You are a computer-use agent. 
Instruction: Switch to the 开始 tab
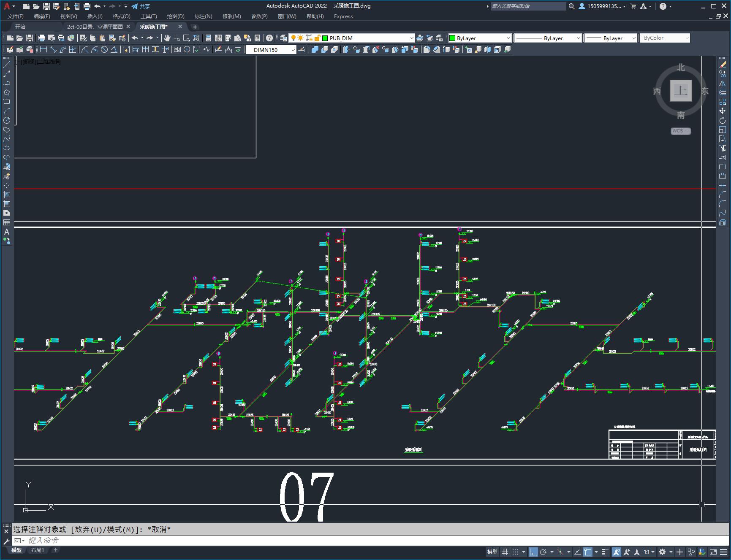click(x=20, y=27)
